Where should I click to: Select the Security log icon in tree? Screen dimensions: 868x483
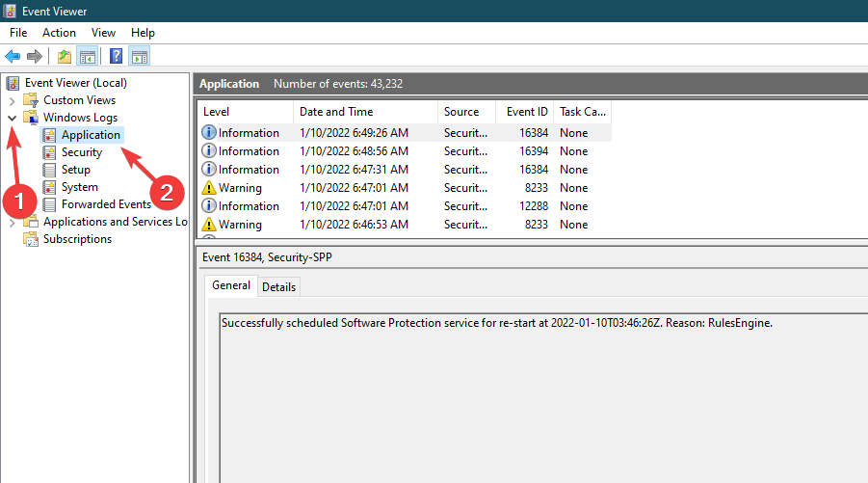click(x=49, y=152)
